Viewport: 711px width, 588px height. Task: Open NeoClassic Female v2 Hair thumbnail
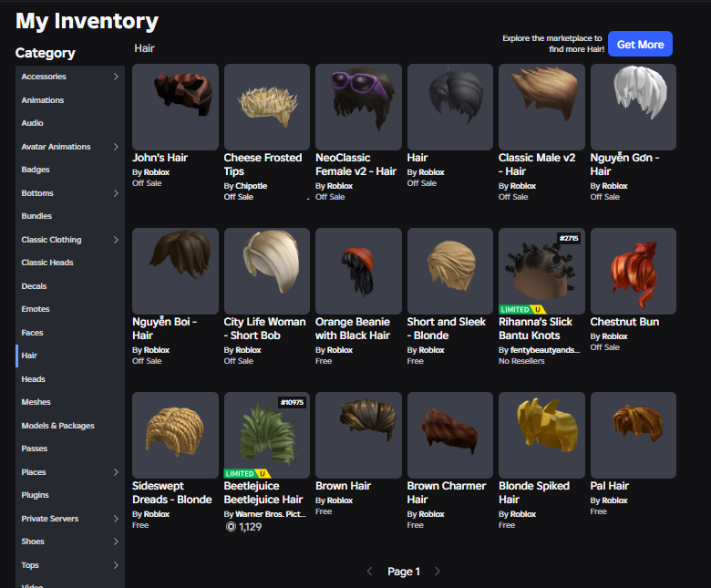358,107
